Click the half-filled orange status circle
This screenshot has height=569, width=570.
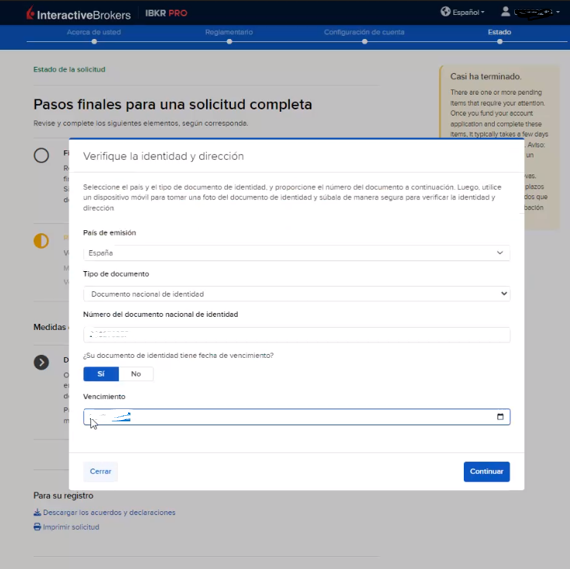[41, 241]
